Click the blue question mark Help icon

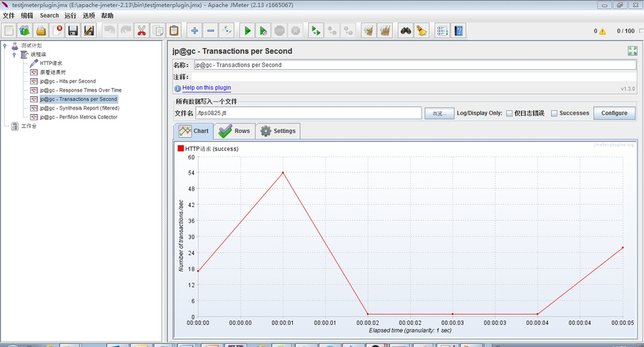[458, 30]
